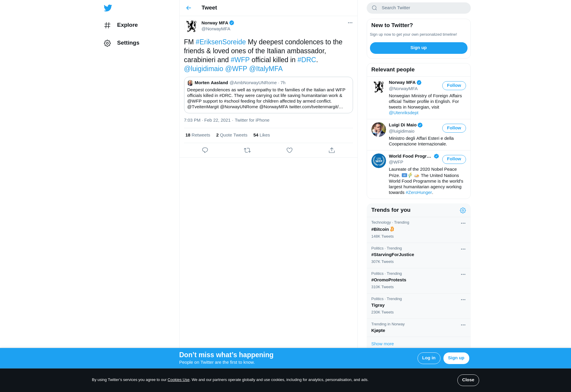Focus the Search Twitter field

[418, 8]
